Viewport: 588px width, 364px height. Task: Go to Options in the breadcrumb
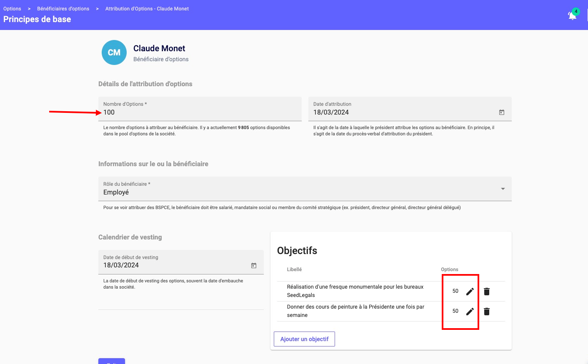point(12,9)
